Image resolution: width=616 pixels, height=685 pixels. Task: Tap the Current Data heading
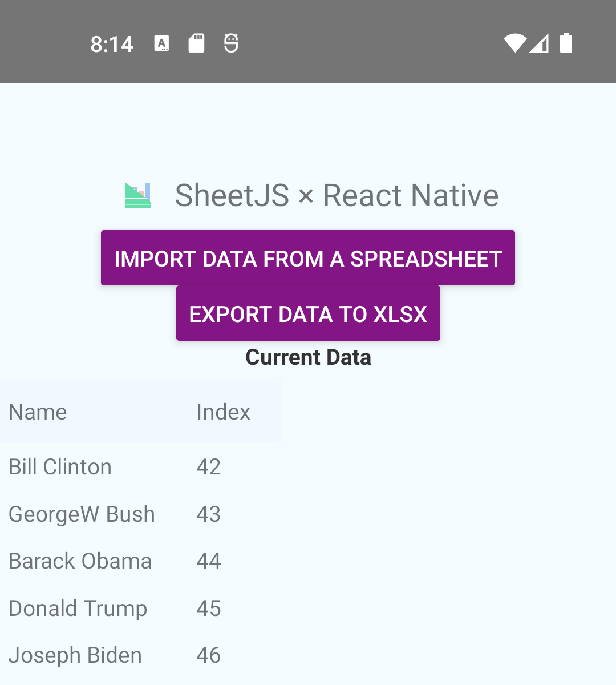point(308,357)
